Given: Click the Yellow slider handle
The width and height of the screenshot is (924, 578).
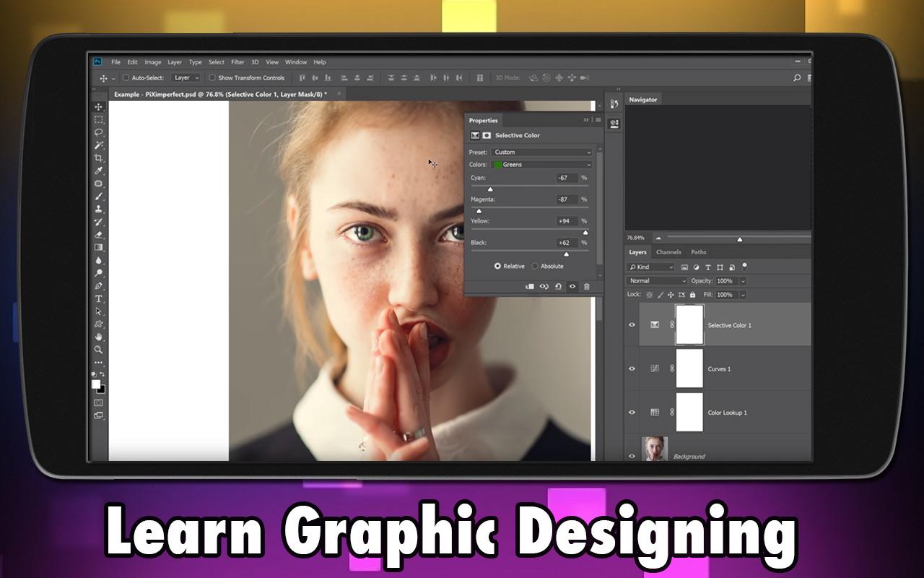Looking at the screenshot, I should pos(585,233).
